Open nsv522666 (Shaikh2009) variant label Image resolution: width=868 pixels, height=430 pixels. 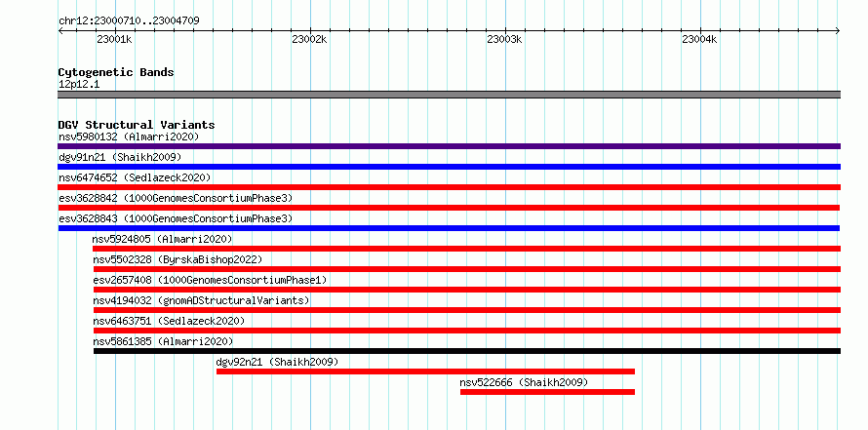coord(524,382)
